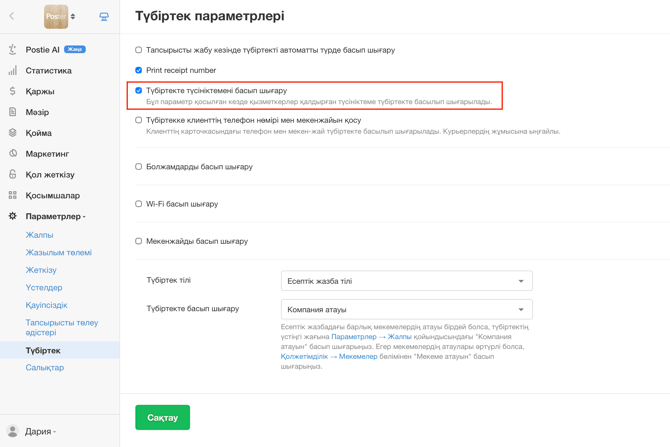Open the POS terminal icon in header

104,17
